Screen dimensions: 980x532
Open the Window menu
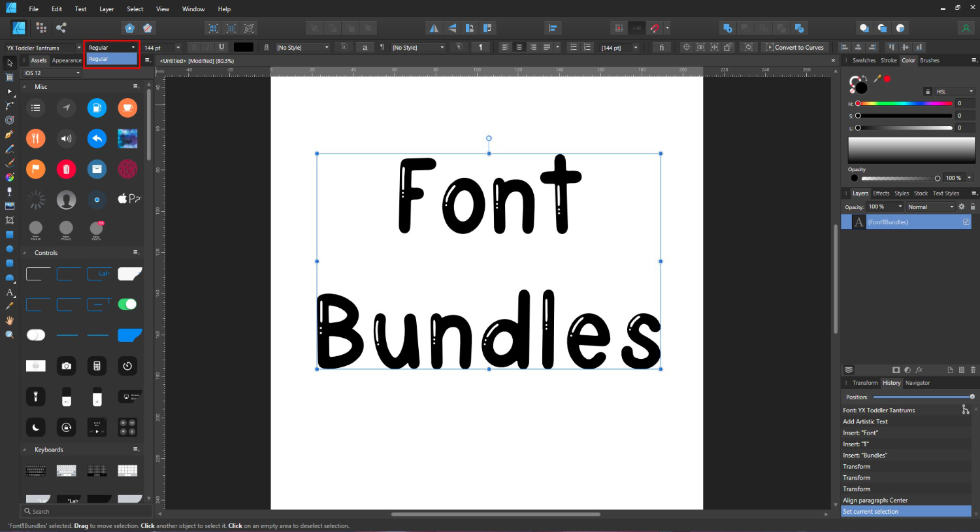(x=193, y=9)
